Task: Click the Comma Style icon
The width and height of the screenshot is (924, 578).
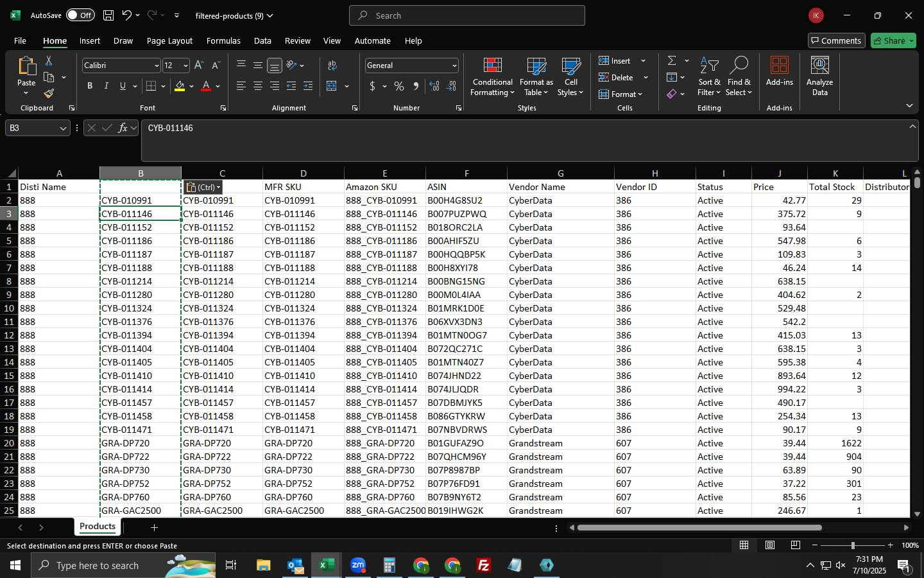Action: click(x=416, y=86)
